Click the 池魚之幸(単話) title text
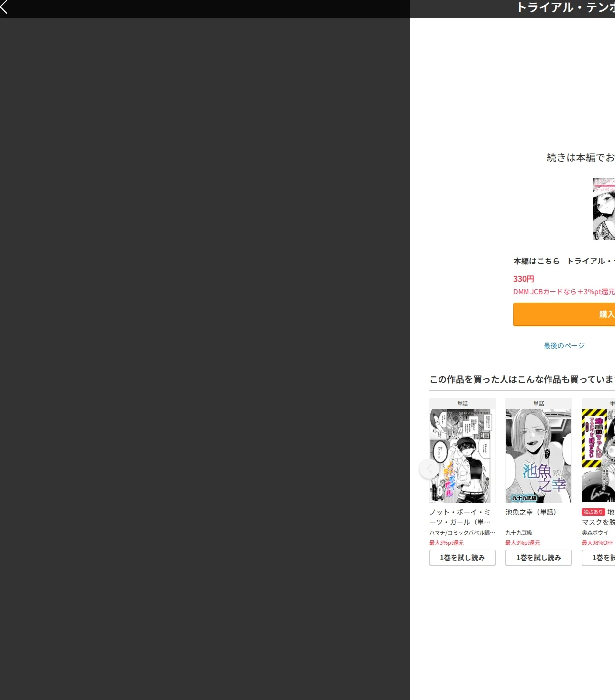 [x=531, y=512]
